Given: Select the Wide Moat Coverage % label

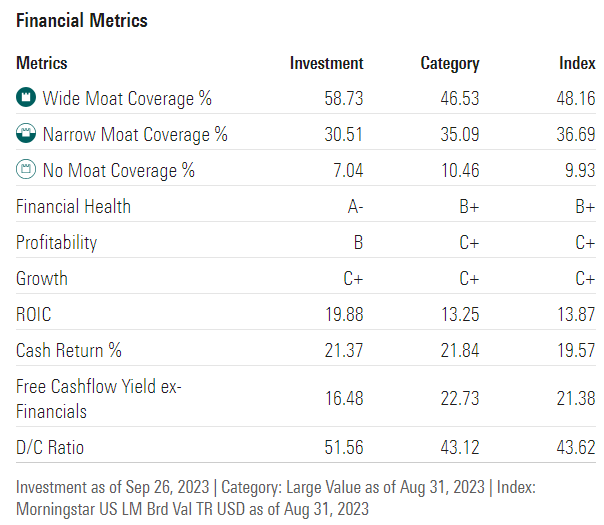Looking at the screenshot, I should [127, 98].
